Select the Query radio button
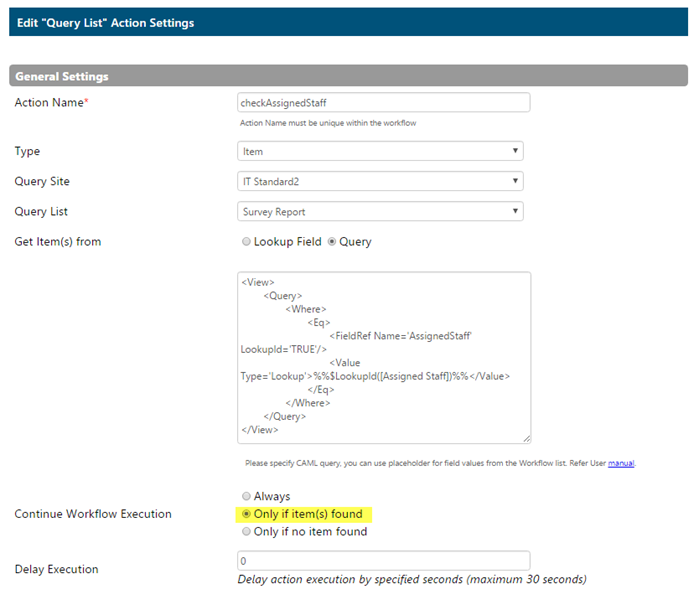The height and width of the screenshot is (610, 699). point(332,242)
